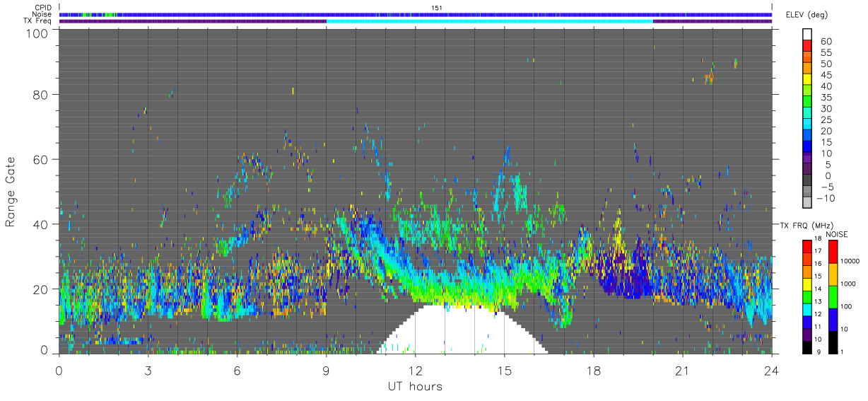Click the 12 tick on UT hours axis
Image resolution: width=868 pixels, height=401 pixels.
coord(416,370)
